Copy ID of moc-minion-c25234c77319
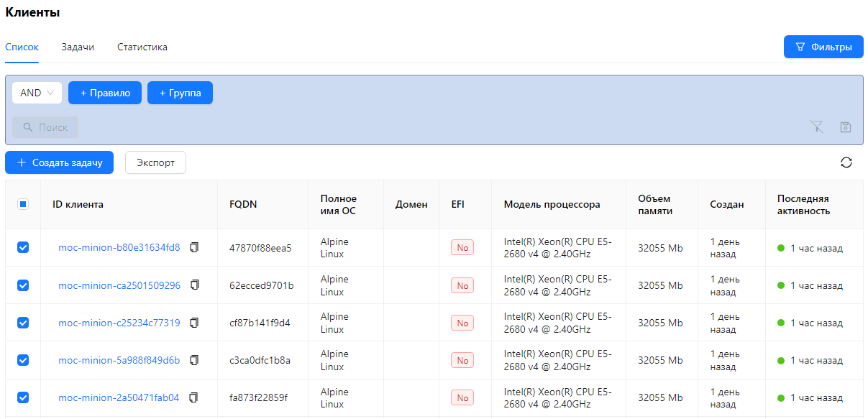This screenshot has height=419, width=868. (194, 323)
